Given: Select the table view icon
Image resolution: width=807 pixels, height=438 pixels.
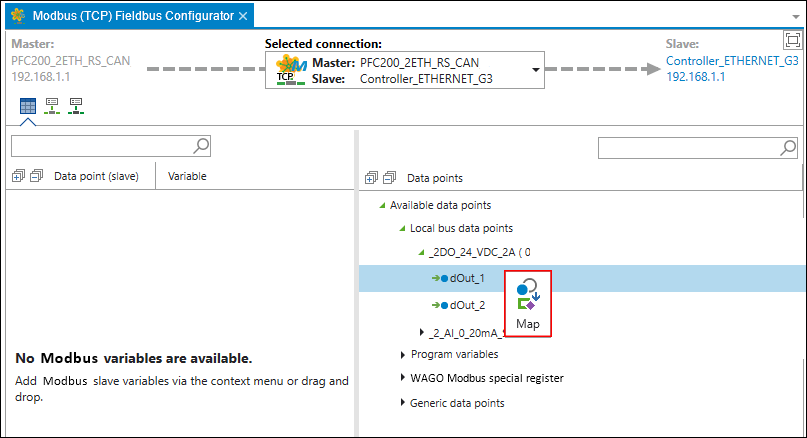Looking at the screenshot, I should 28,106.
